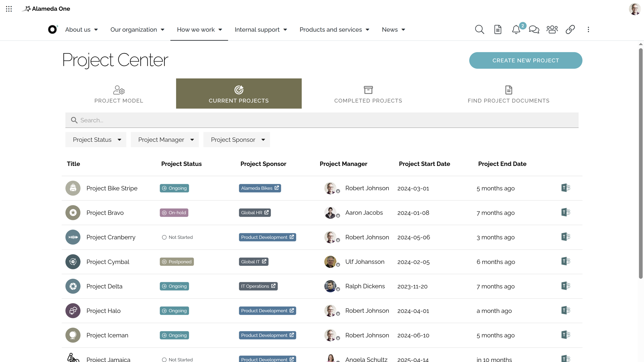The height and width of the screenshot is (362, 644).
Task: Open the user profile avatar
Action: [x=635, y=9]
